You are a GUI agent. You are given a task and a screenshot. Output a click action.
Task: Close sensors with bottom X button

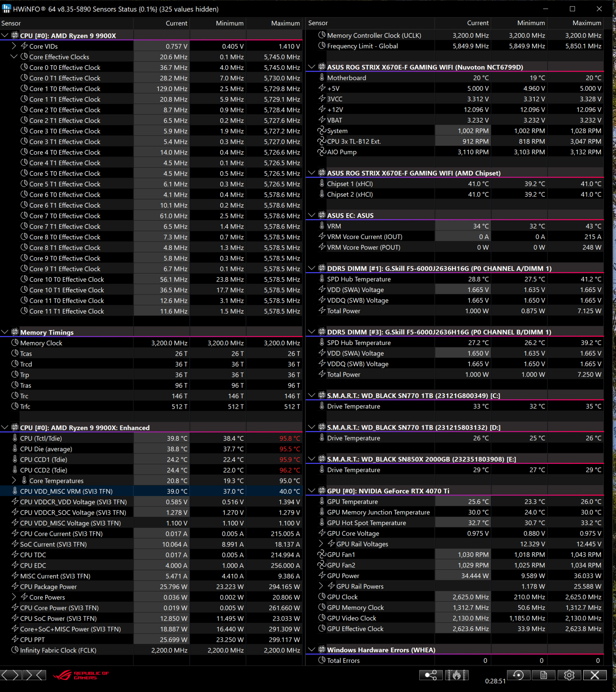595,675
